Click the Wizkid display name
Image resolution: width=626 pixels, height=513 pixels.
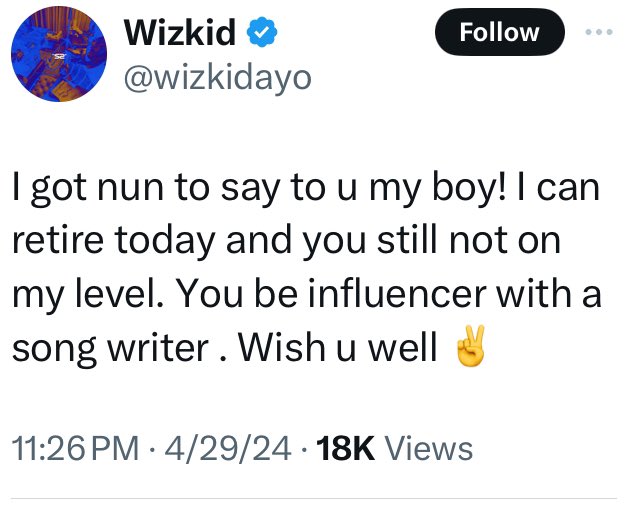(180, 33)
